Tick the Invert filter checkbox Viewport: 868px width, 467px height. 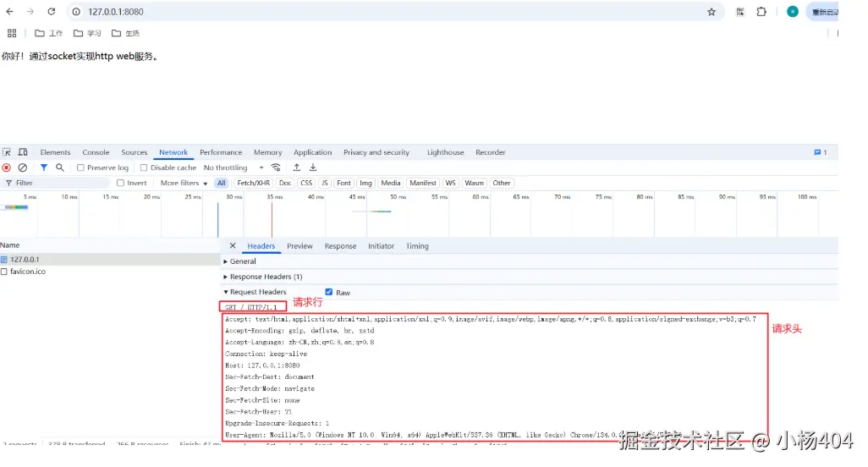click(x=120, y=183)
